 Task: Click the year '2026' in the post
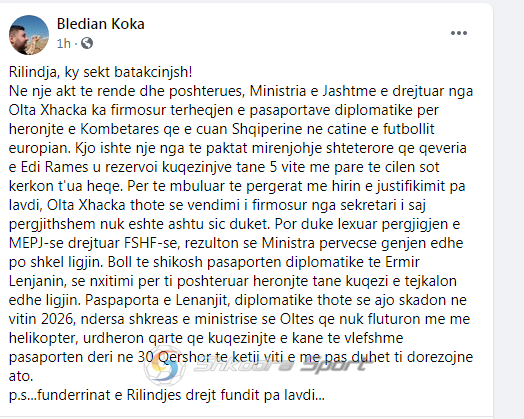57,319
